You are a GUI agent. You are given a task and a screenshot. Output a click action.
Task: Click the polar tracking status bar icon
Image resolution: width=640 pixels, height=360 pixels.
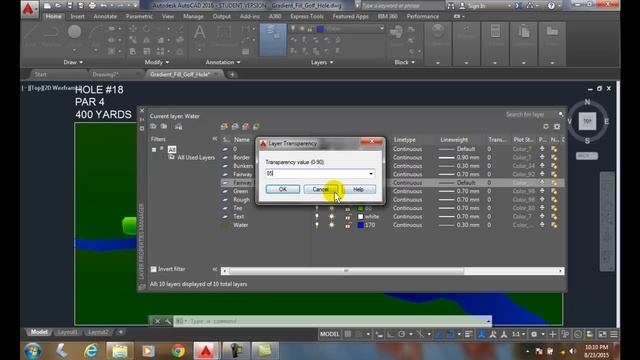[402, 334]
